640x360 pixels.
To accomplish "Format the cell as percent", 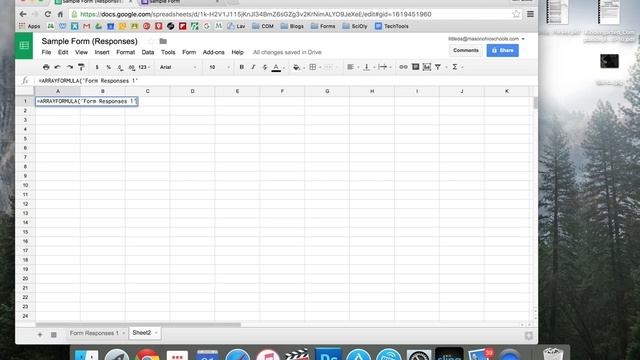I will point(109,67).
